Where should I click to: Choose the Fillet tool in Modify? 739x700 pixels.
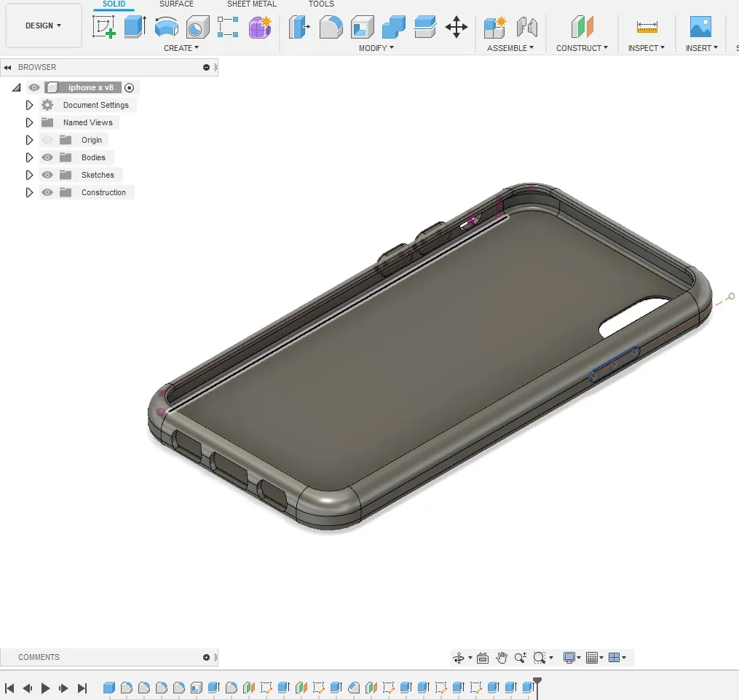pyautogui.click(x=331, y=27)
